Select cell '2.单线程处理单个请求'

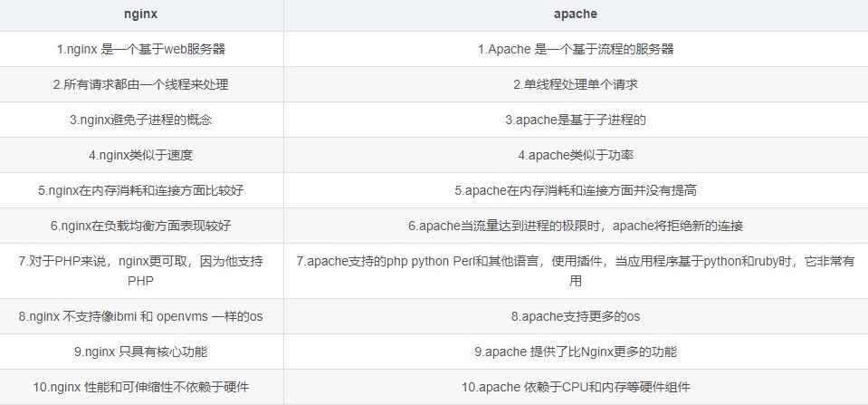576,84
